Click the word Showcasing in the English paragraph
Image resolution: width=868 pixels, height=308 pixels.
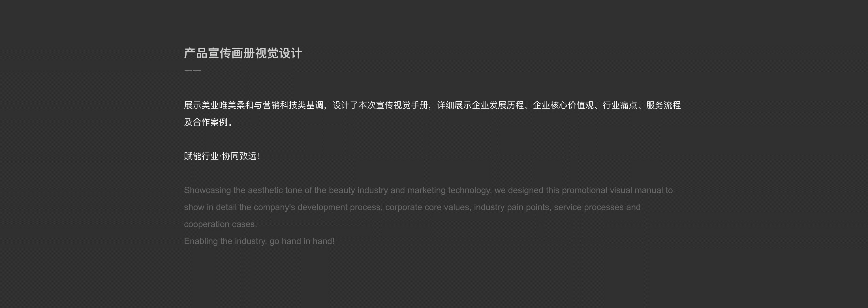pyautogui.click(x=207, y=190)
